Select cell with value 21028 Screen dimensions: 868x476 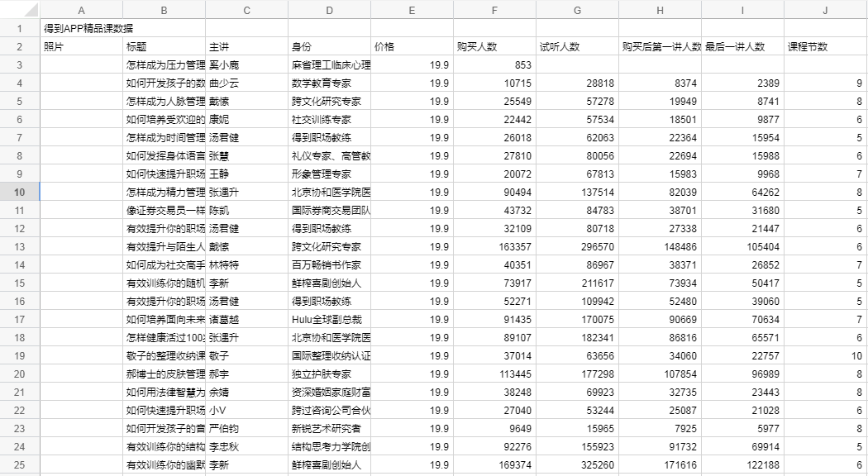pyautogui.click(x=743, y=411)
